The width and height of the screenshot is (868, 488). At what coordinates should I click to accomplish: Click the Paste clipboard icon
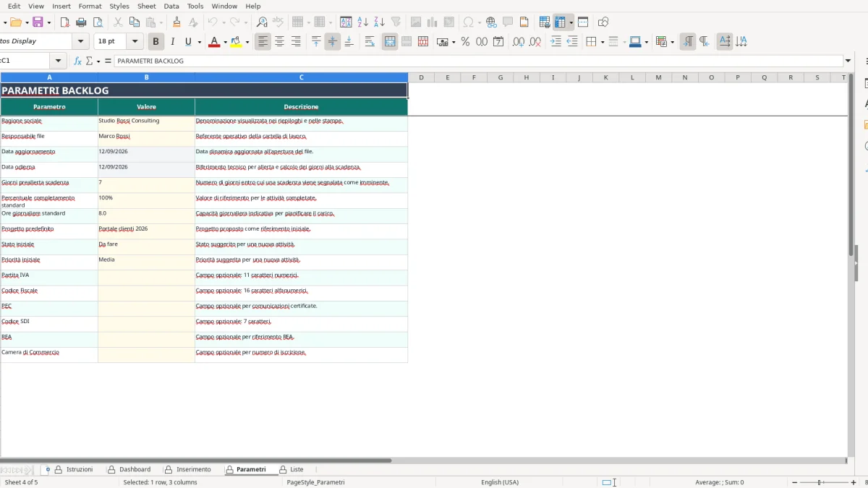(150, 22)
